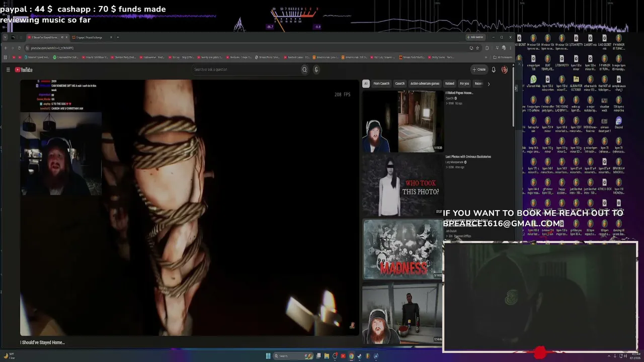The width and height of the screenshot is (644, 362).
Task: Select the 'Related' filter chip
Action: point(450,83)
